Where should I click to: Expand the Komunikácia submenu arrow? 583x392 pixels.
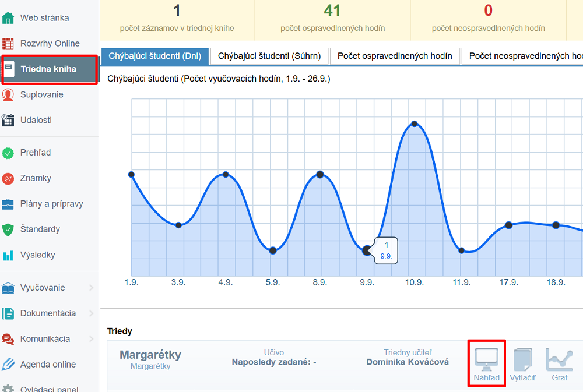pos(91,339)
